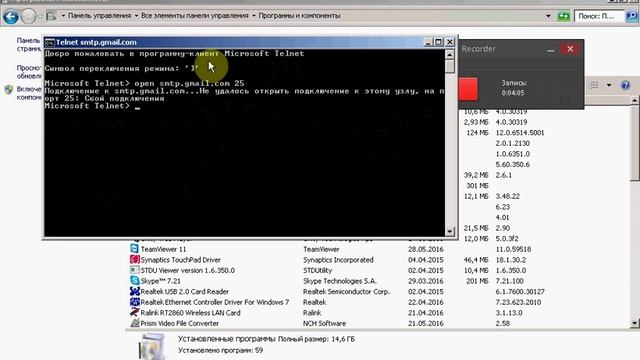Open the view options dropdown arrow
This screenshot has width=640, height=360.
609,85
